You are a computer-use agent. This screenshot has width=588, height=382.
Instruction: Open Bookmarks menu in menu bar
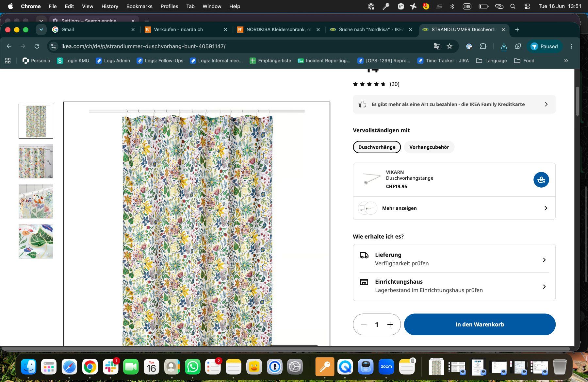click(x=139, y=6)
